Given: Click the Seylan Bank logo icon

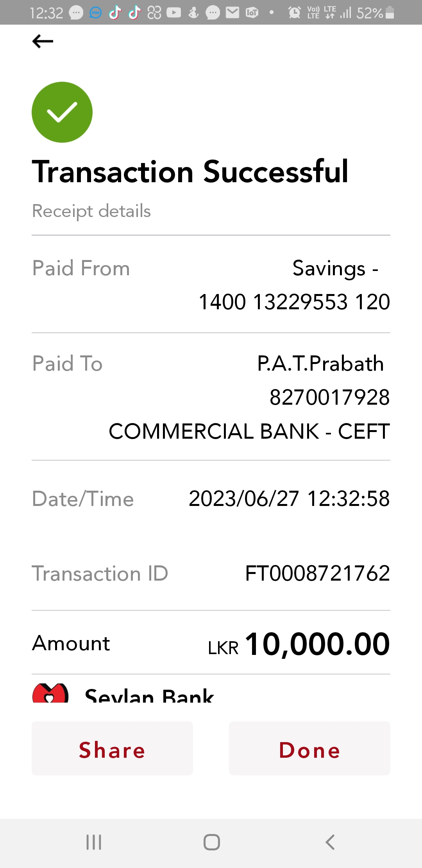Looking at the screenshot, I should (50, 693).
